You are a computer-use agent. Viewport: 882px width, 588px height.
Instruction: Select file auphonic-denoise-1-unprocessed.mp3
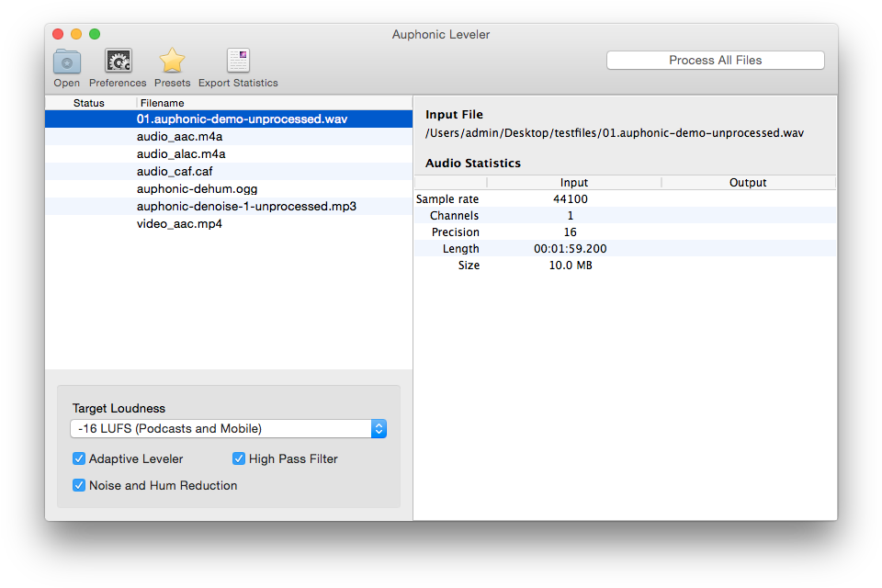pos(229,206)
